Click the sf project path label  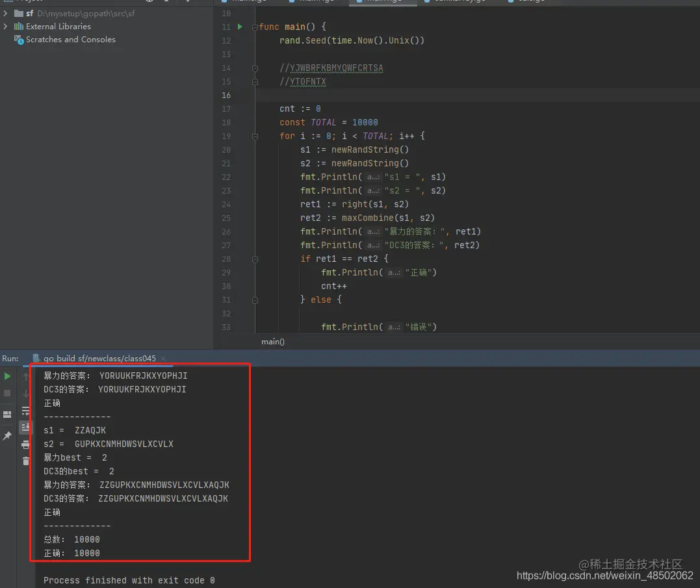click(86, 14)
